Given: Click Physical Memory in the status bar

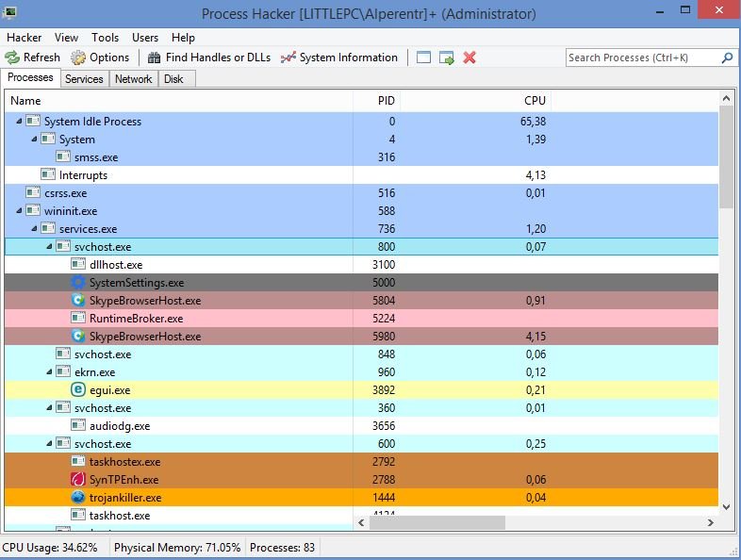Looking at the screenshot, I should [177, 547].
